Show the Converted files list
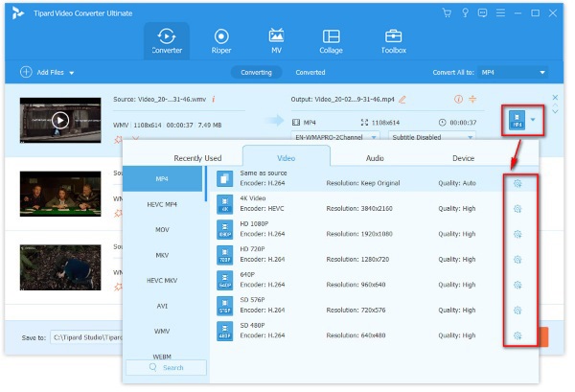Image resolution: width=575 pixels, height=392 pixels. click(310, 72)
